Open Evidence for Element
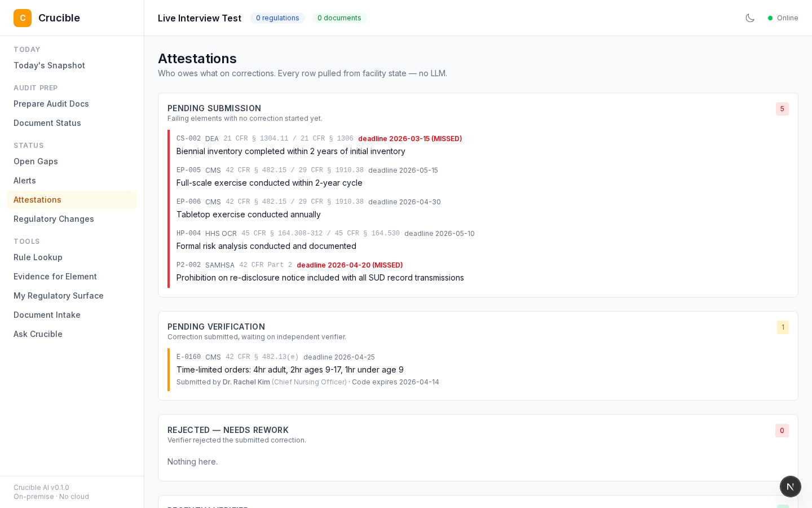 pos(55,277)
